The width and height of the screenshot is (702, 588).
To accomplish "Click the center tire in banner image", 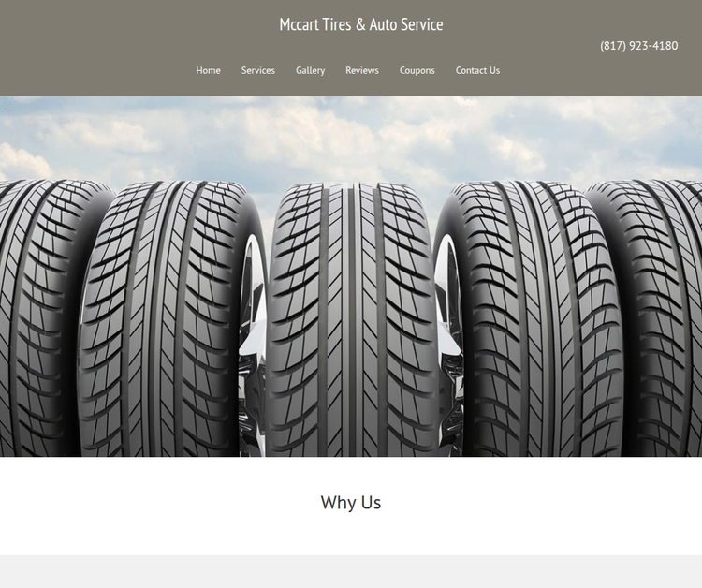I will click(x=352, y=320).
